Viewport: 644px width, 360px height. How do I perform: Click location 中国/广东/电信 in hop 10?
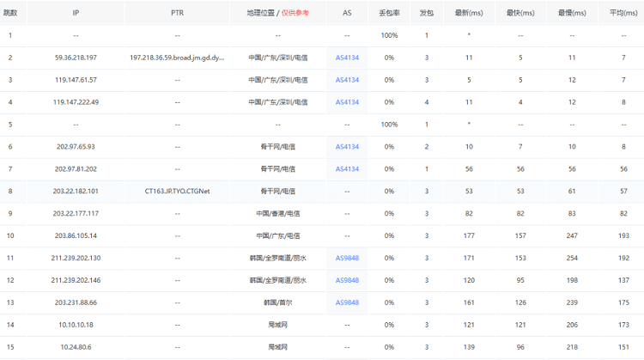(x=277, y=235)
